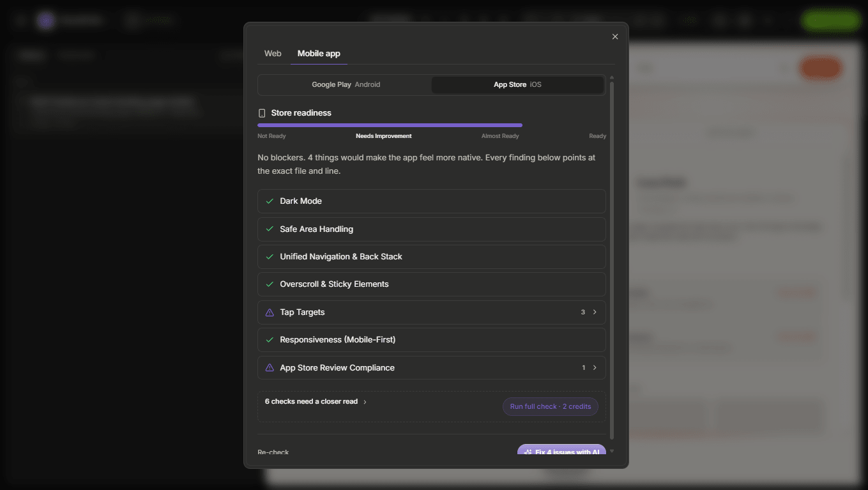Screen dimensions: 868x490
Task: Click the phone icon beside Store readiness
Action: [262, 113]
